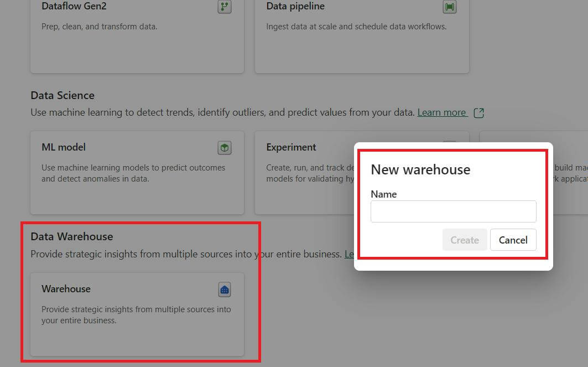Click 'Prep, clean, and transform data.' text
This screenshot has width=588, height=367.
click(100, 27)
